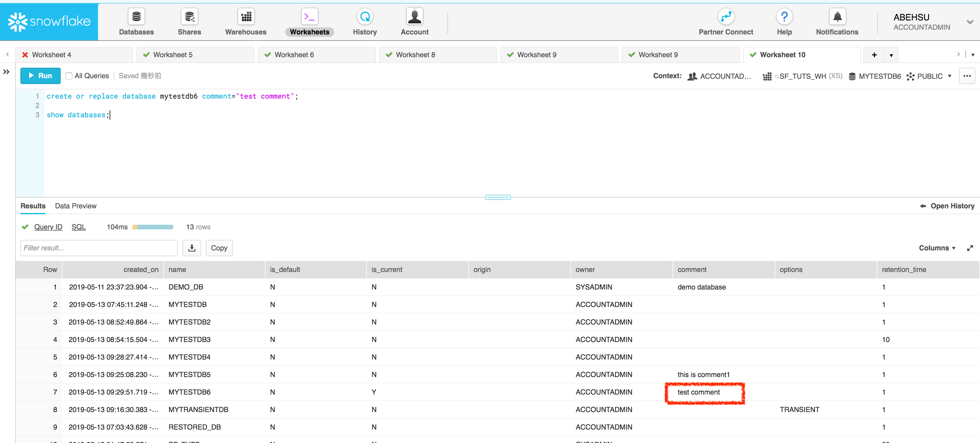Grab the editor/results pane divider handle
This screenshot has width=980, height=443.
(498, 197)
